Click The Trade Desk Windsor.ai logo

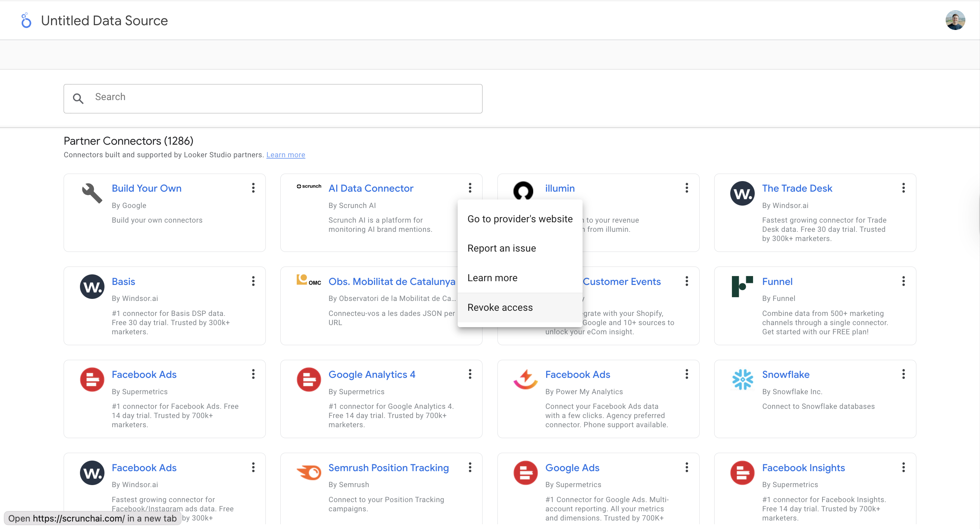(742, 193)
